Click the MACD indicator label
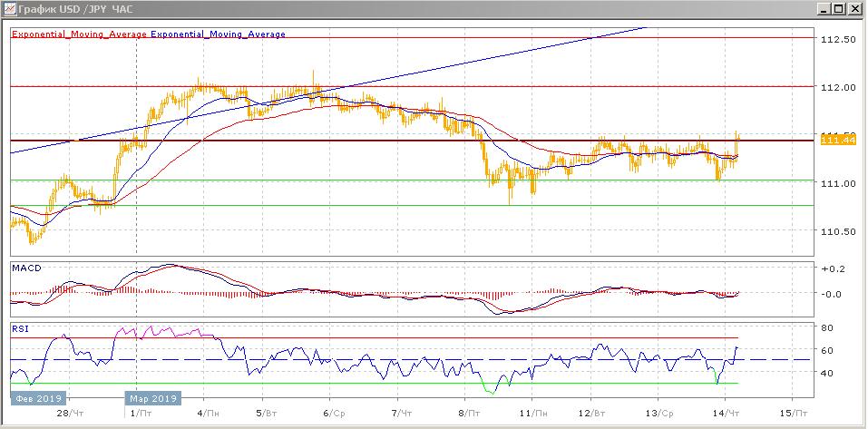Screen dimensions: 868x429 pos(25,268)
